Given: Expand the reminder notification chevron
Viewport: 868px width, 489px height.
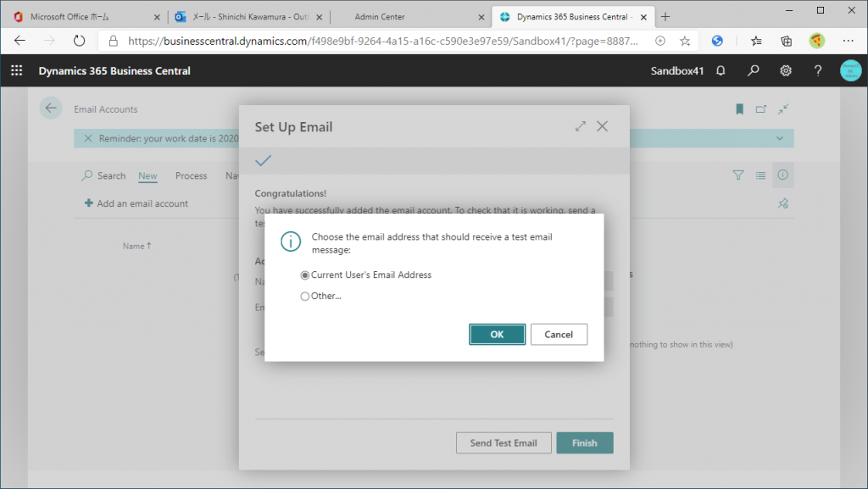Looking at the screenshot, I should (x=780, y=138).
